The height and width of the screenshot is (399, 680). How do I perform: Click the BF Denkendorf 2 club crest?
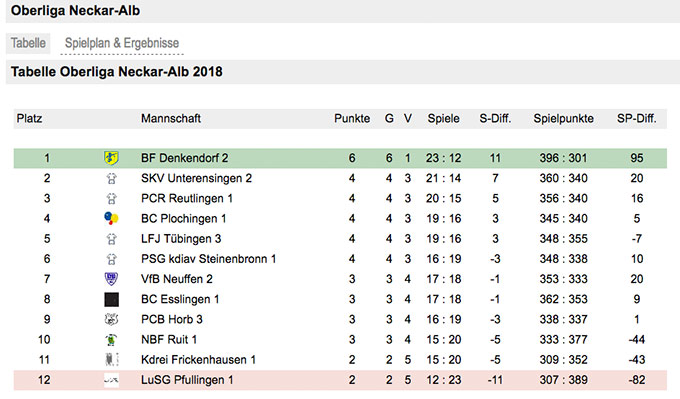(111, 158)
